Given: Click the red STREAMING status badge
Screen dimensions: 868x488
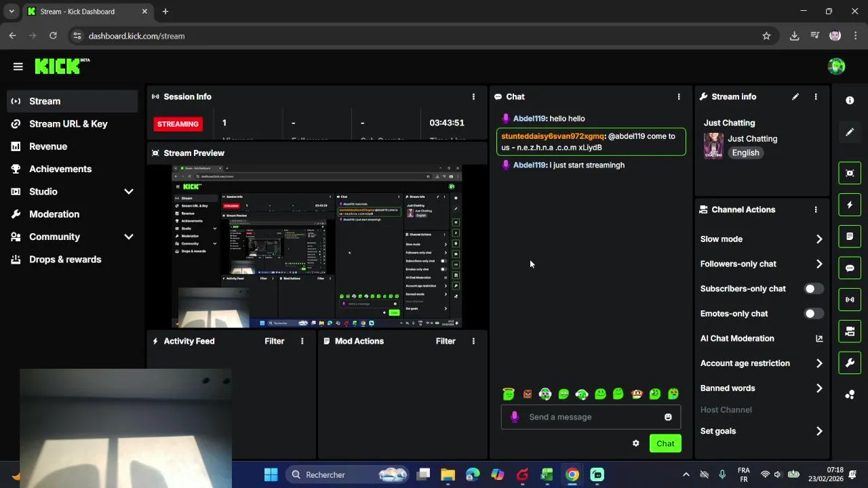Looking at the screenshot, I should coord(178,124).
